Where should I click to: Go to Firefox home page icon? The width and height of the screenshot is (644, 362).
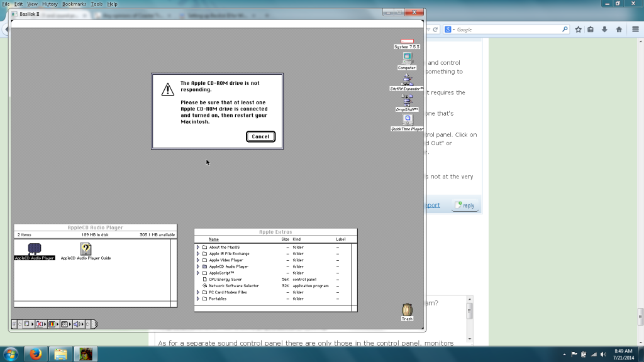tap(619, 30)
